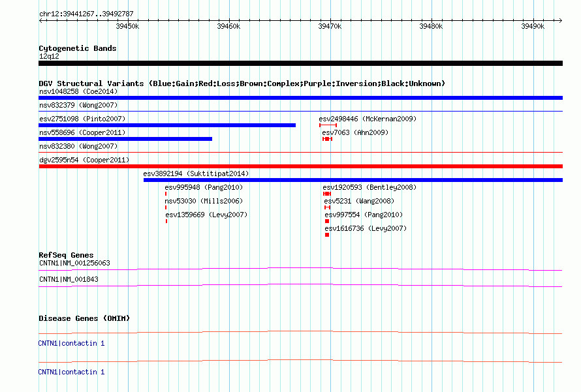Screen dimensions: 581x392
Task: Select the Cytogenetic Bands track title
Action: click(x=78, y=48)
